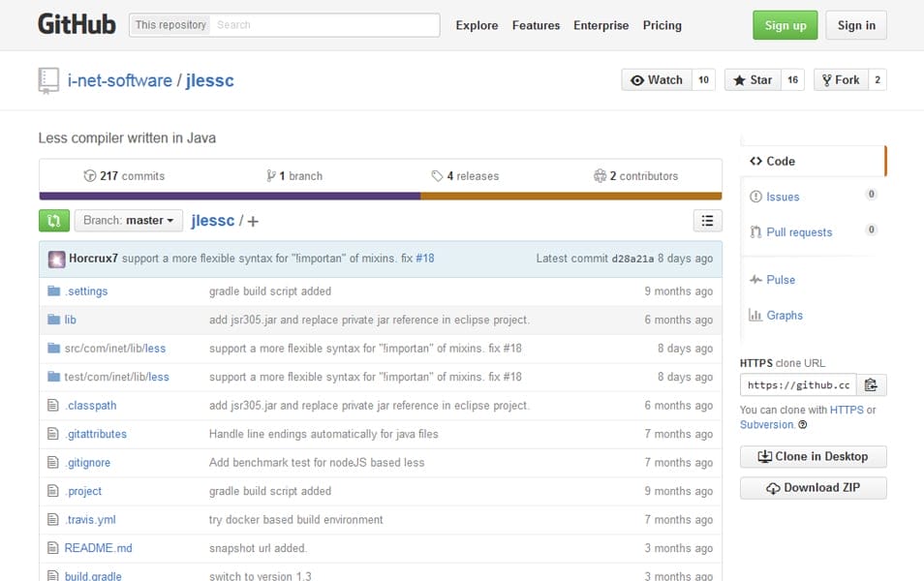Open the jlessc repository title link
924x581 pixels.
[x=210, y=80]
